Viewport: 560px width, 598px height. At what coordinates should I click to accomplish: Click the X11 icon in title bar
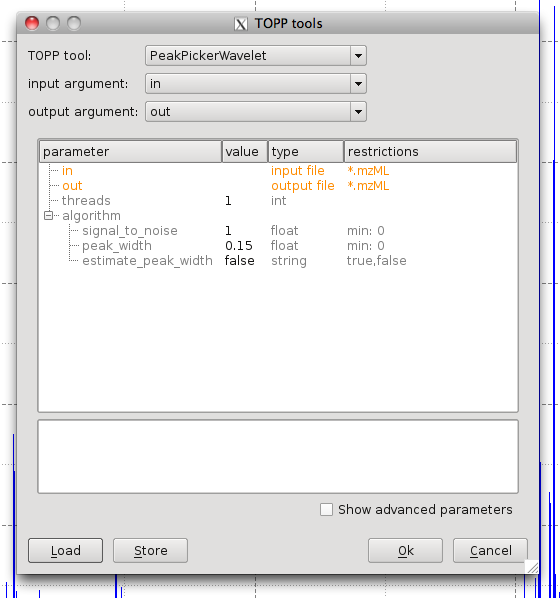241,24
